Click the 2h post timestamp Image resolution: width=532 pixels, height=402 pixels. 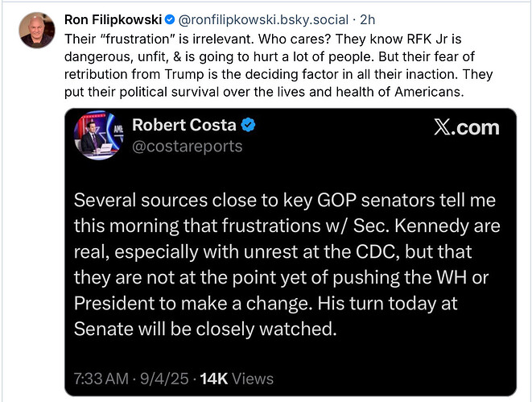[368, 19]
